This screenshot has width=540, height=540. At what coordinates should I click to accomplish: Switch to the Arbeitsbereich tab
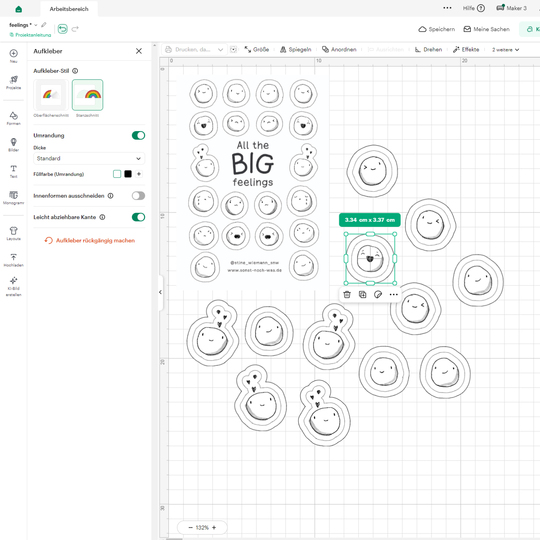pos(69,9)
